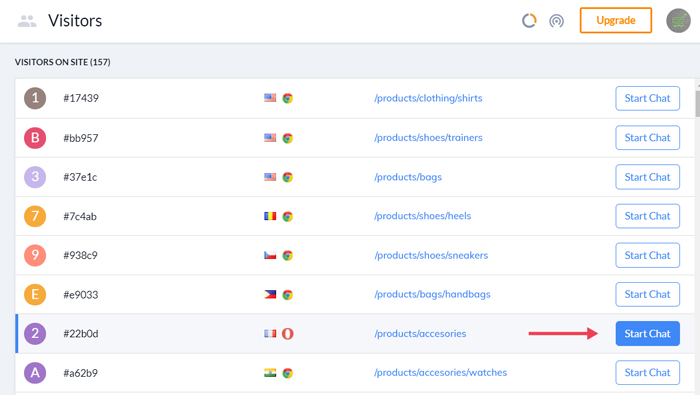
Task: Select avatar badge of visitor #7c4ab
Action: pyautogui.click(x=35, y=216)
